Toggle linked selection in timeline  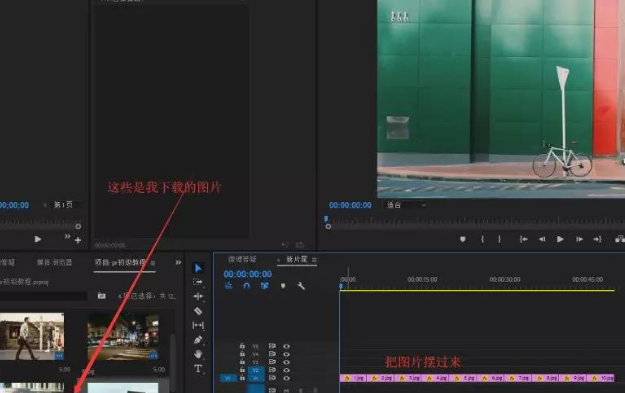pos(264,285)
